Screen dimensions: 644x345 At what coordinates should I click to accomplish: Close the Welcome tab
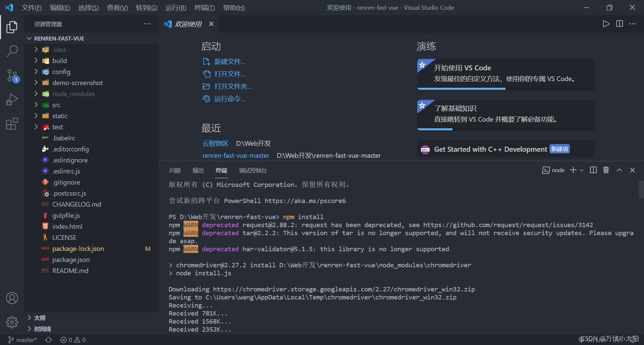point(211,24)
